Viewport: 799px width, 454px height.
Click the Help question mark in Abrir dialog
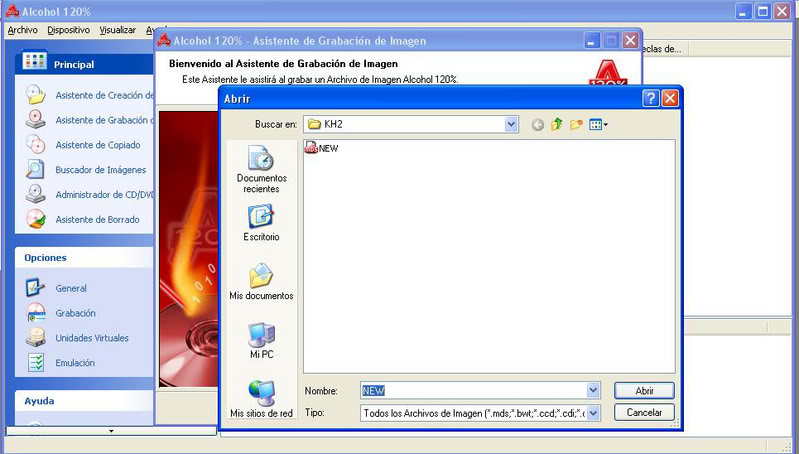651,98
